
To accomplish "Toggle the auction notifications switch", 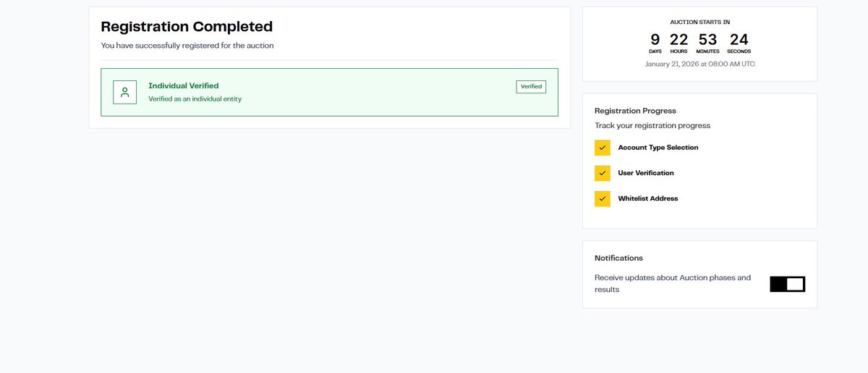I will click(x=788, y=284).
